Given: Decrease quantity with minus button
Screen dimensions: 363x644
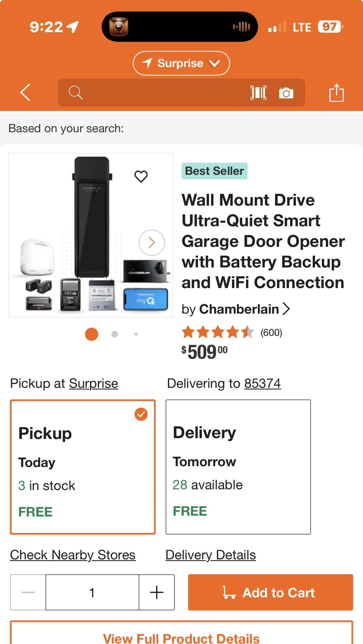Looking at the screenshot, I should 28,592.
